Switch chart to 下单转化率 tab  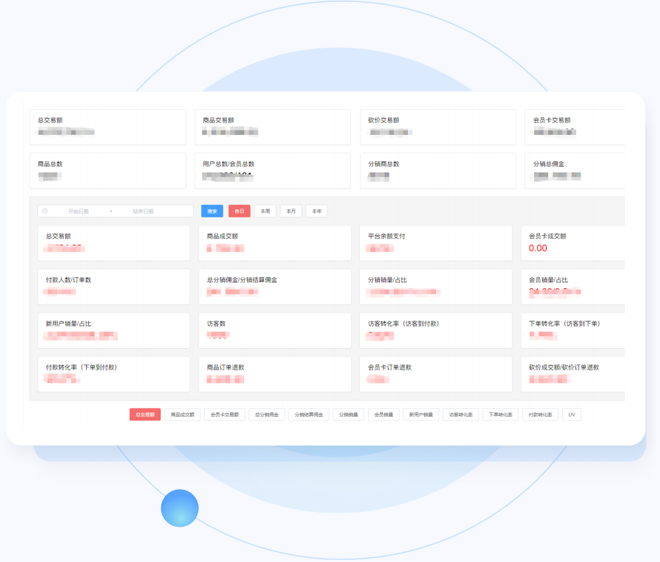pyautogui.click(x=500, y=415)
